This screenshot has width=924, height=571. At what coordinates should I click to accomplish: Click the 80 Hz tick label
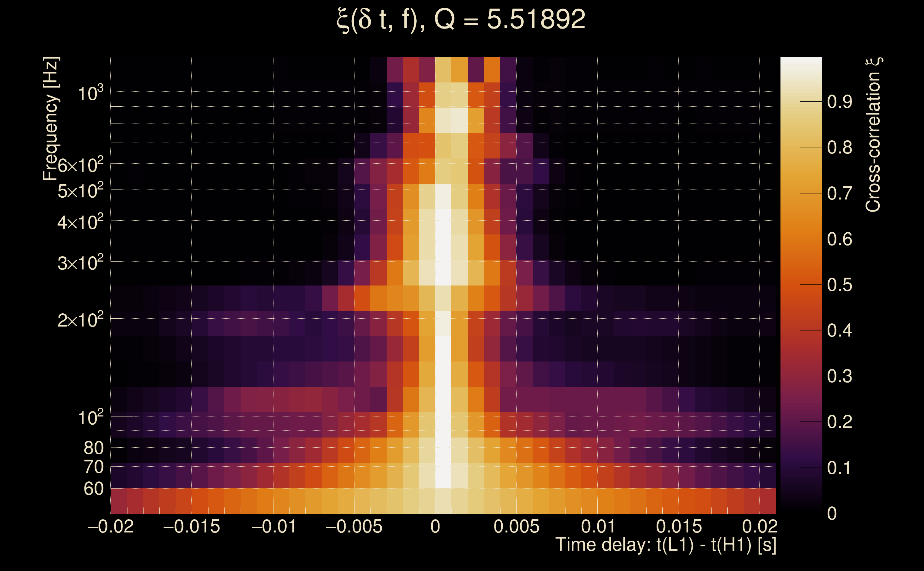(x=93, y=448)
